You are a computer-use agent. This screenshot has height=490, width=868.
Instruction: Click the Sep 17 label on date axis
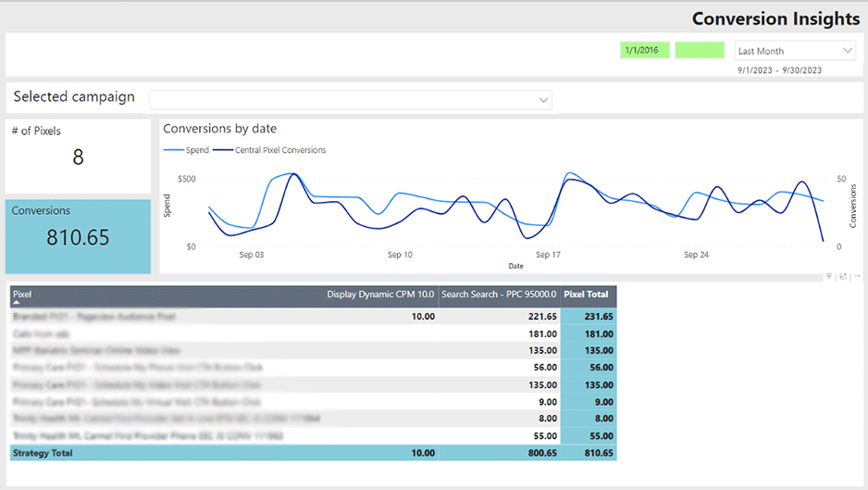click(548, 255)
